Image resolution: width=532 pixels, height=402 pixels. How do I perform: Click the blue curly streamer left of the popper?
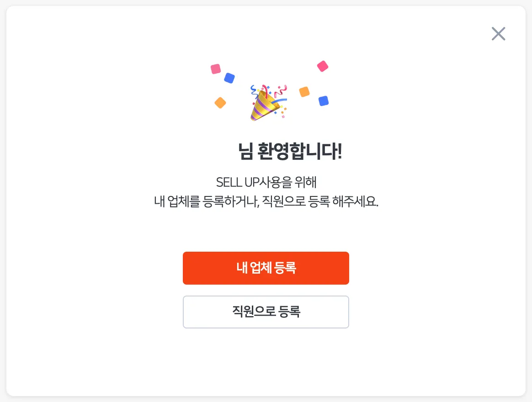click(253, 90)
